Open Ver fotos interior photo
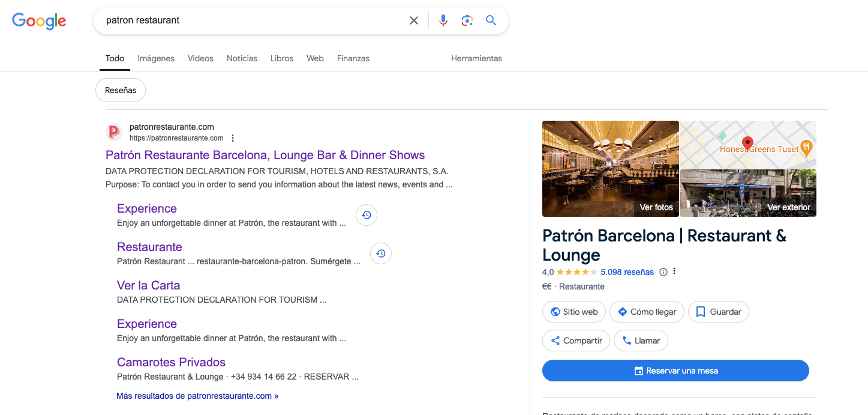The height and width of the screenshot is (415, 868). coord(611,169)
